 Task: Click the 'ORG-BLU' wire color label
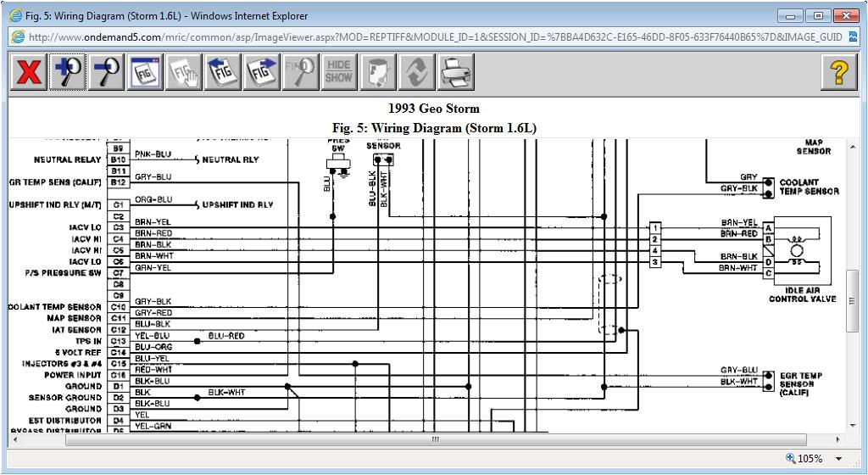click(x=153, y=200)
